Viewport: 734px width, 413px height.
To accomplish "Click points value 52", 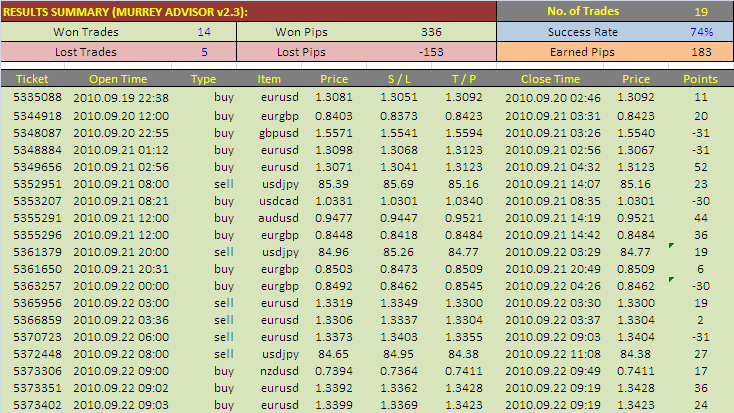I will (x=701, y=167).
